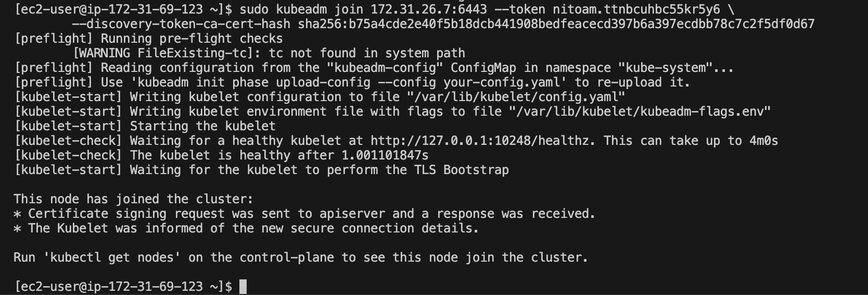The height and width of the screenshot is (295, 868).
Task: Click the 'kubeadm init phase upload-config' text
Action: coord(261,82)
